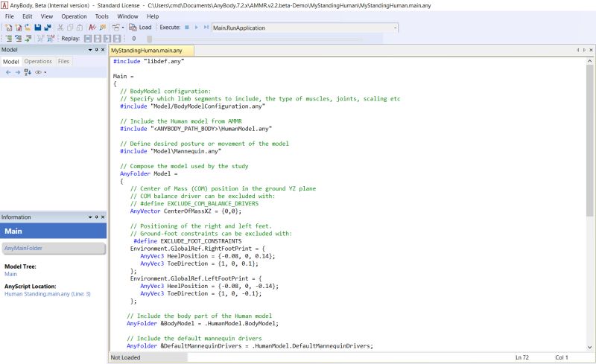Click the fourth Replay control button

coord(117,39)
